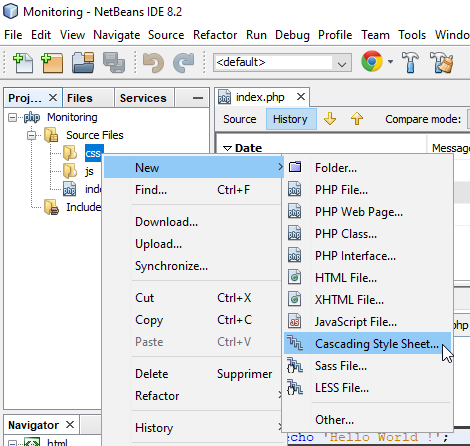The height and width of the screenshot is (446, 470).
Task: Choose PHP File... from New submenu
Action: click(367, 189)
